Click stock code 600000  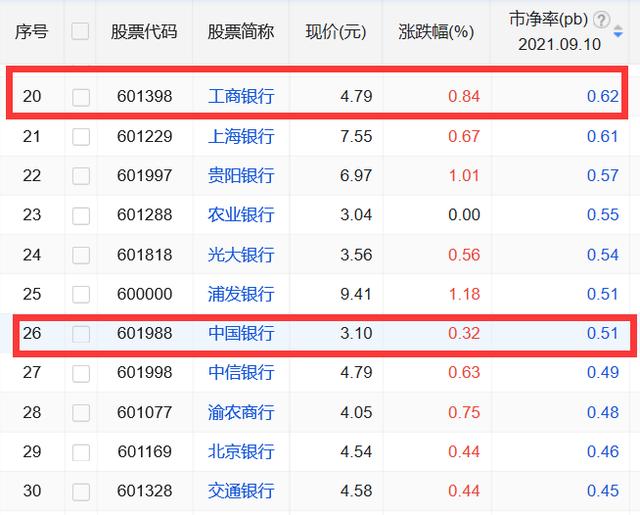tap(144, 294)
